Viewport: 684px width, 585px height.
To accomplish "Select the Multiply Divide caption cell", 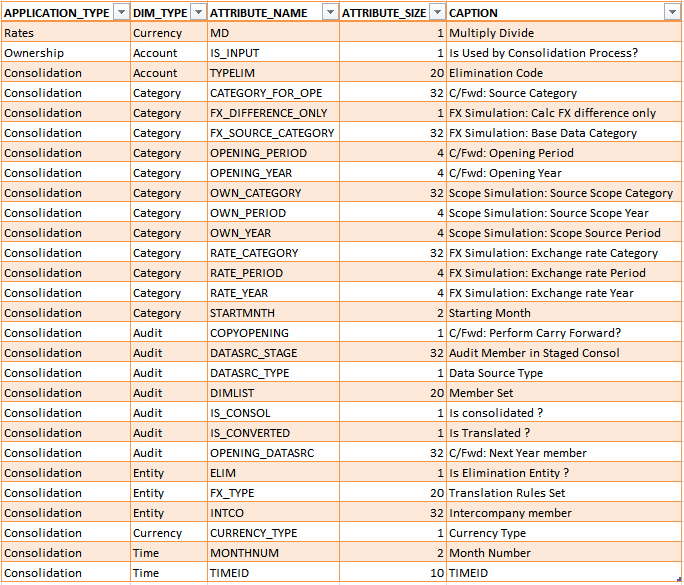I will (563, 33).
